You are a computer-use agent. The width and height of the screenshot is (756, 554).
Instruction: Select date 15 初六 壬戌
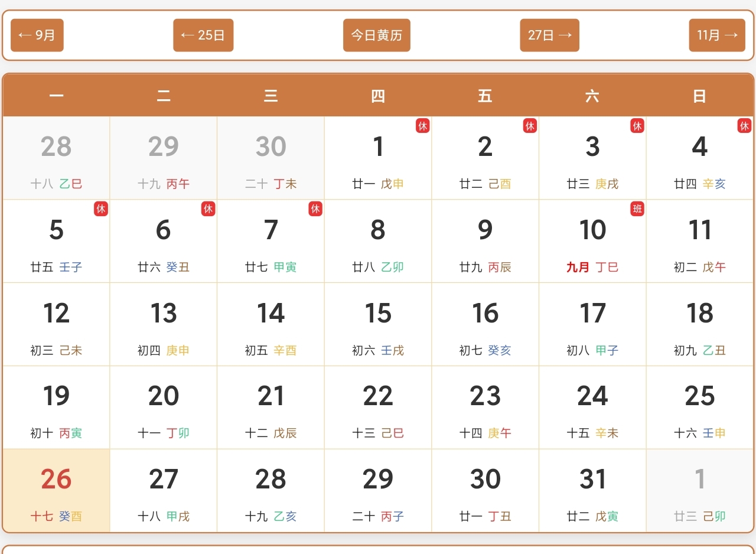click(x=378, y=324)
